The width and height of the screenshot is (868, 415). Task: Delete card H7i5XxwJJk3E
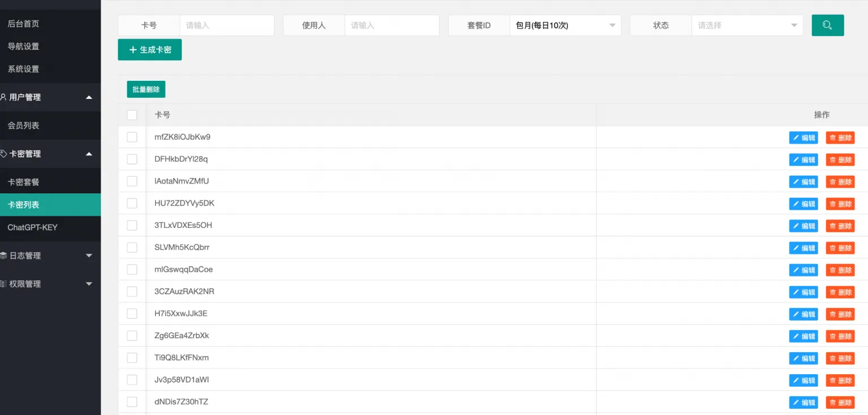(840, 314)
